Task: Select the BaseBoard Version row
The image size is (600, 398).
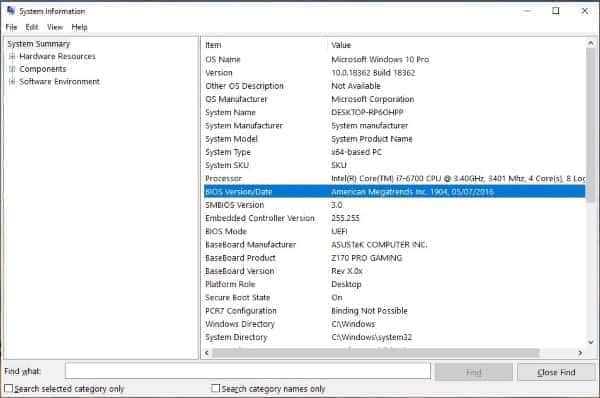Action: pos(394,271)
